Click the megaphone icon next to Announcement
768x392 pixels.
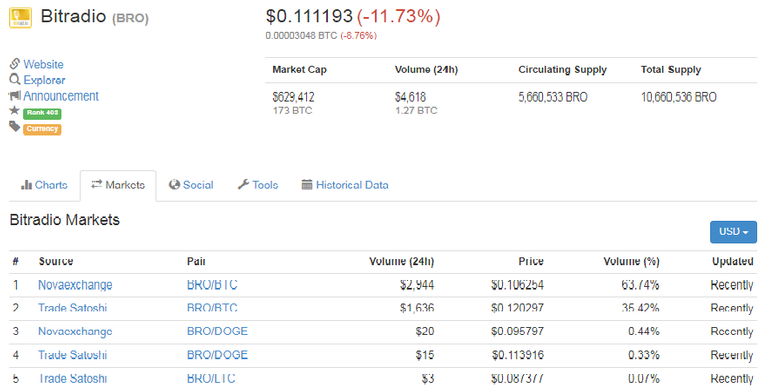(x=15, y=95)
